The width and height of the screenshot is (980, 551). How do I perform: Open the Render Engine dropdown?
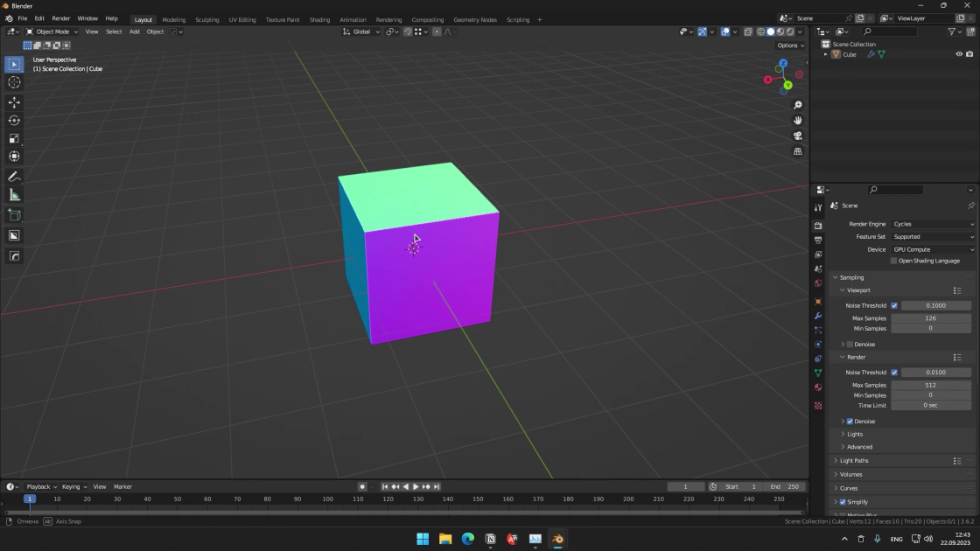pos(933,224)
